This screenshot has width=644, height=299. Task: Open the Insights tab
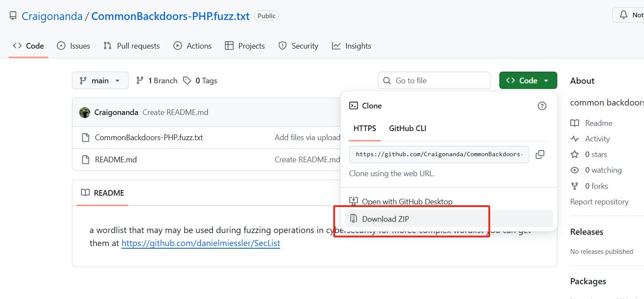pyautogui.click(x=351, y=46)
